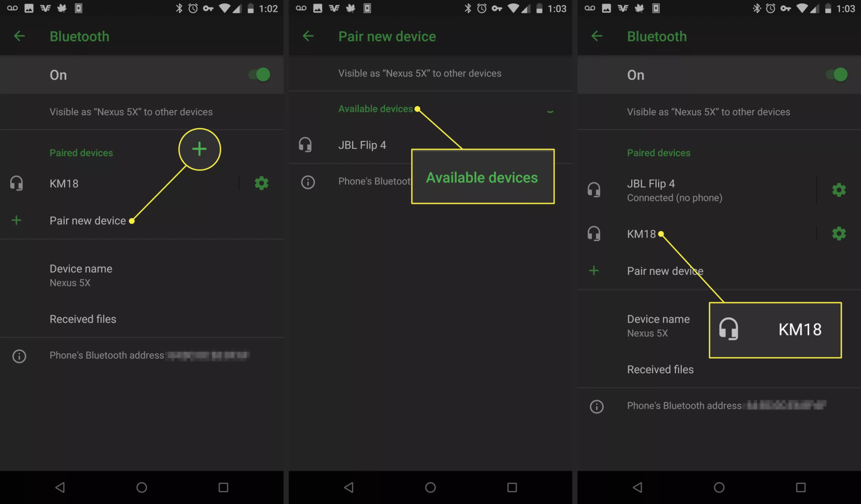Tap KM18 headphone icon on right phone screen
The height and width of the screenshot is (504, 861).
point(594,233)
